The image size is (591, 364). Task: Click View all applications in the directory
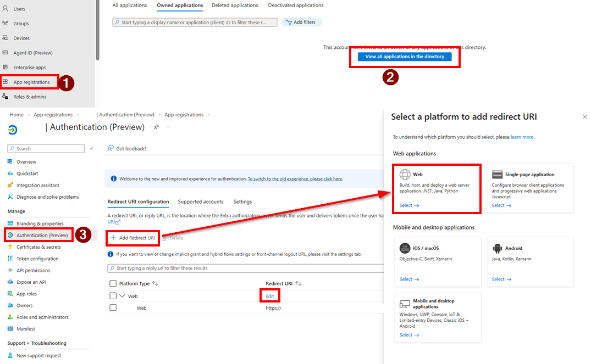point(405,57)
